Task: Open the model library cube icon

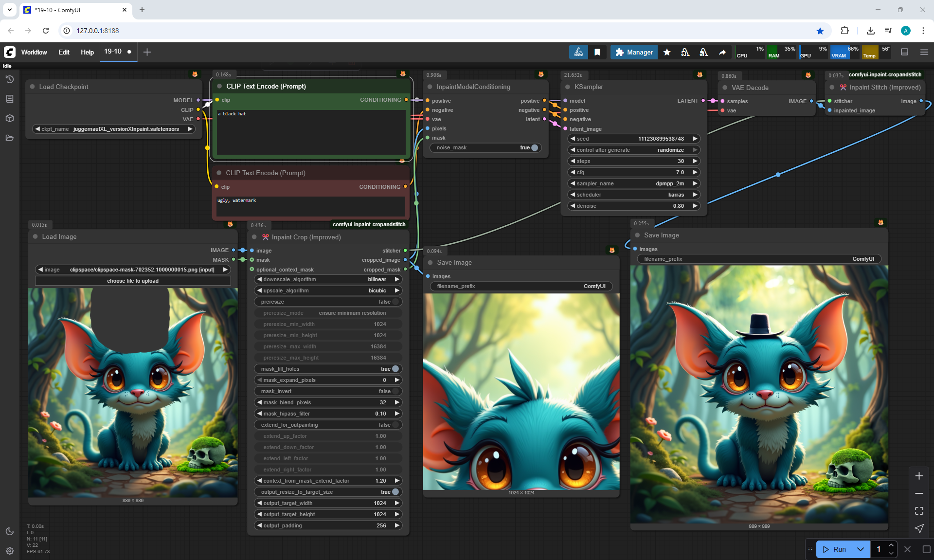Action: pos(10,118)
